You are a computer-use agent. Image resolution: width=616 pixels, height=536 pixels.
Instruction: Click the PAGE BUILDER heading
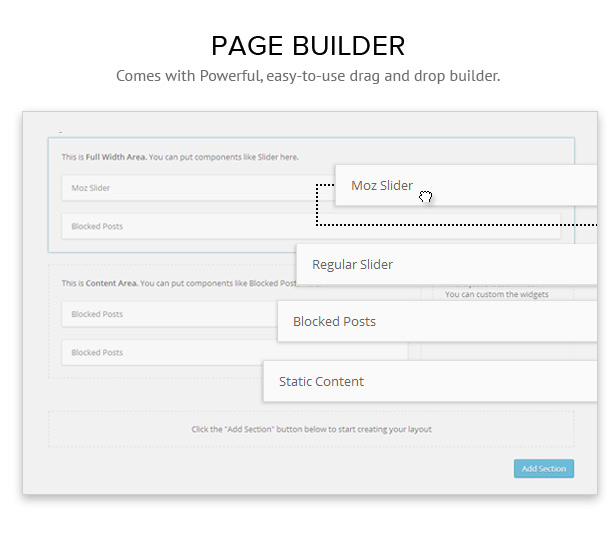tap(308, 46)
